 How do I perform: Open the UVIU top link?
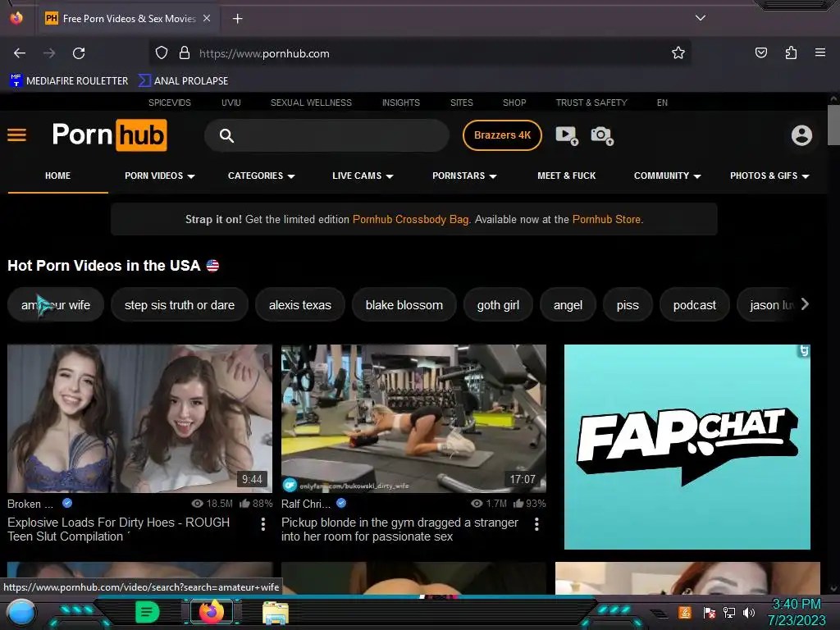[231, 103]
